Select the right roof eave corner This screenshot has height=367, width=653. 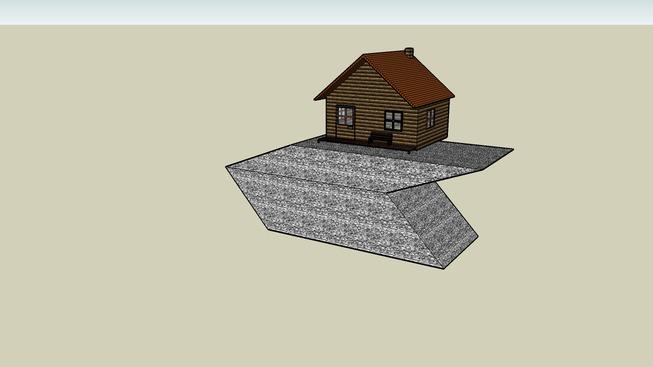pyautogui.click(x=453, y=97)
